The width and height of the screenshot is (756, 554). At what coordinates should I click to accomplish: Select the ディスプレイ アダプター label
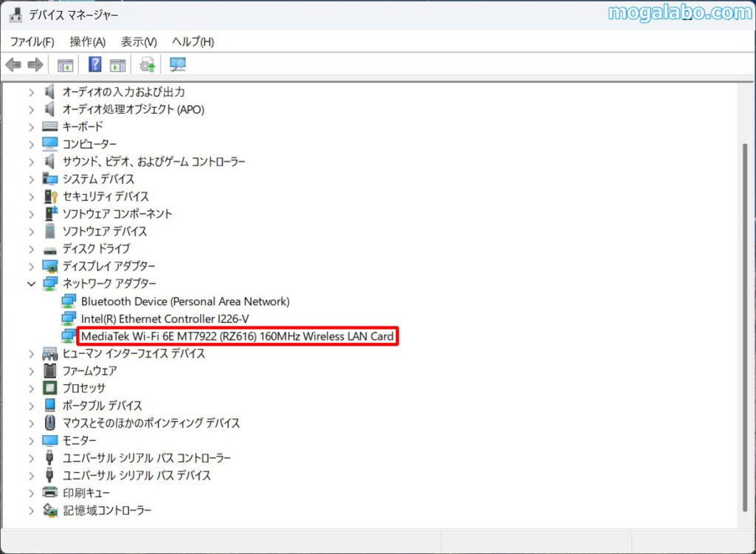coord(109,267)
